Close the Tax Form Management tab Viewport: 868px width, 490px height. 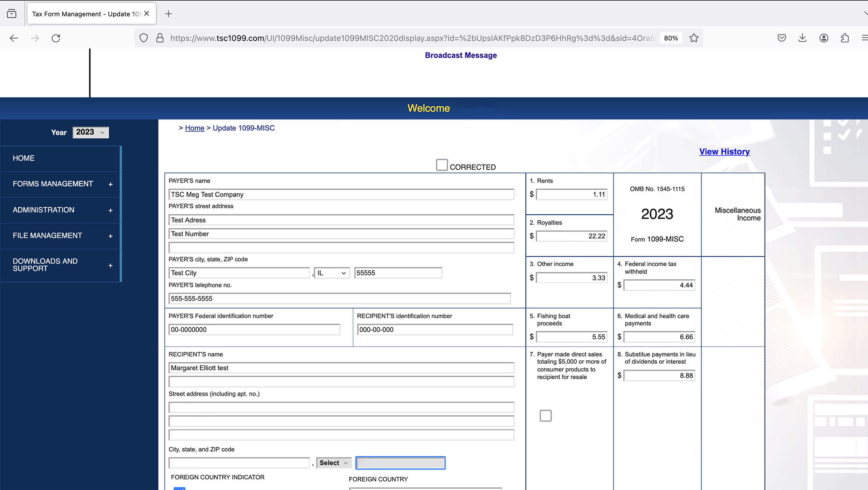(147, 13)
